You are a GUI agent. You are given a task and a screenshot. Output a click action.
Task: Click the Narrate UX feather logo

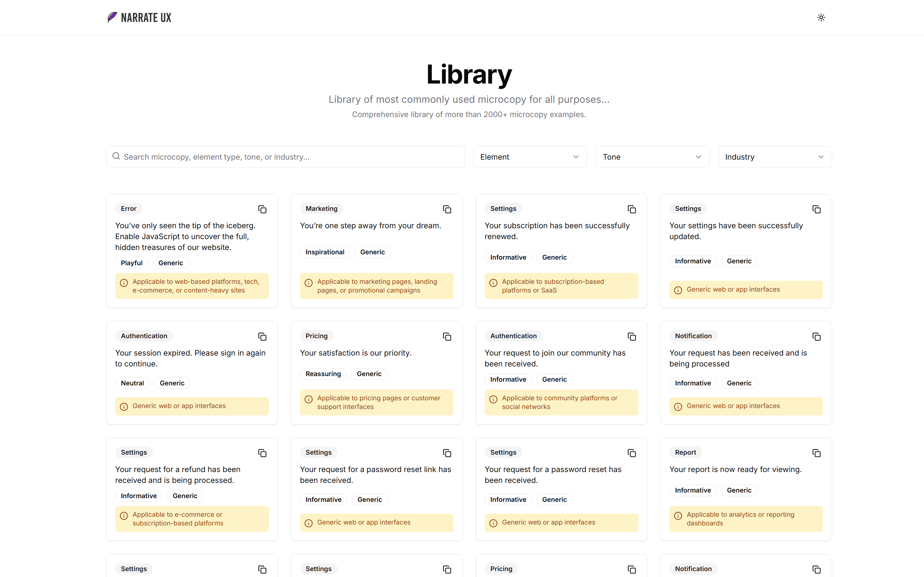point(111,17)
